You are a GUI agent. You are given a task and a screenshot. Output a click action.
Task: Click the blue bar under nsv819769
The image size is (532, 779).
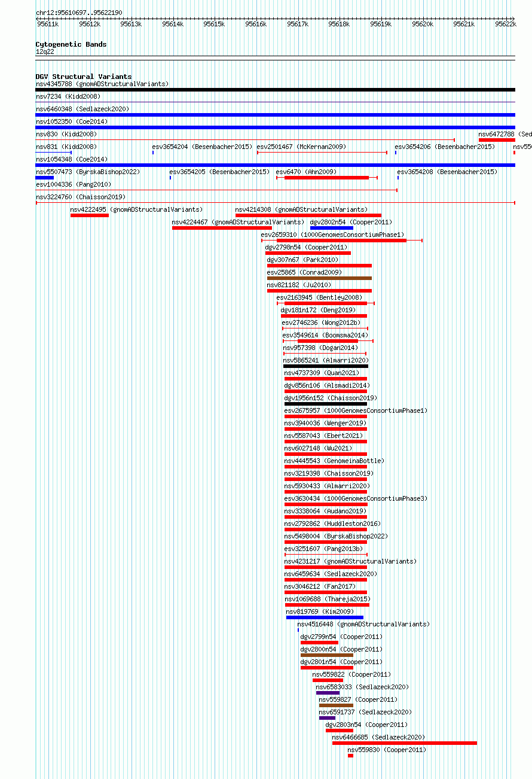(325, 617)
